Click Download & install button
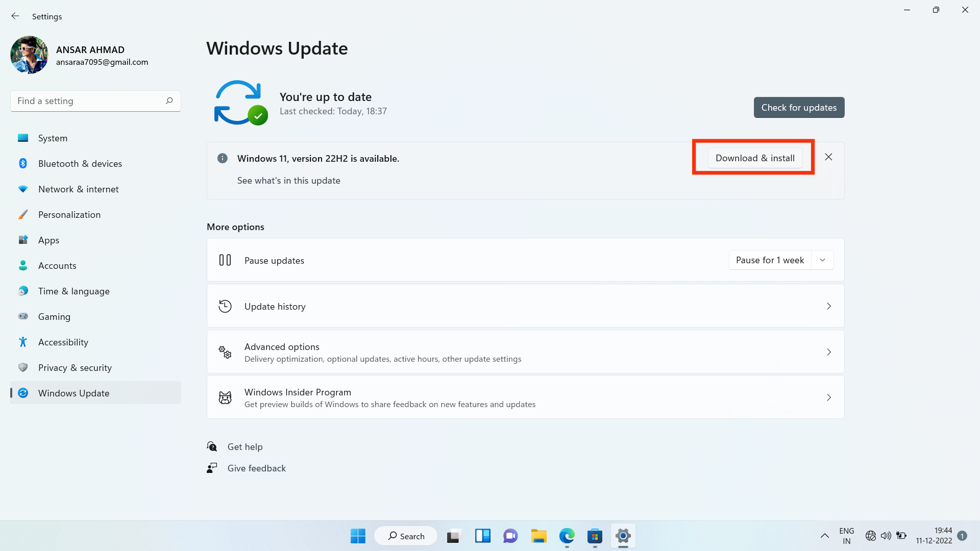This screenshot has width=980, height=551. (x=754, y=158)
